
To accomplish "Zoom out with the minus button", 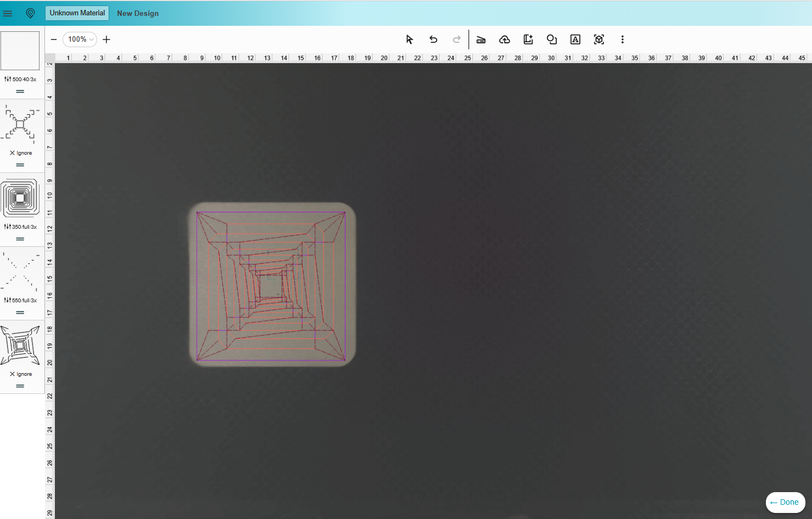I will [x=54, y=40].
